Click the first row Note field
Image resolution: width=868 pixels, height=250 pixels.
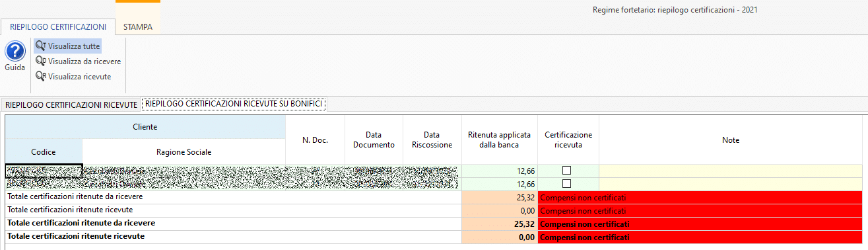731,171
